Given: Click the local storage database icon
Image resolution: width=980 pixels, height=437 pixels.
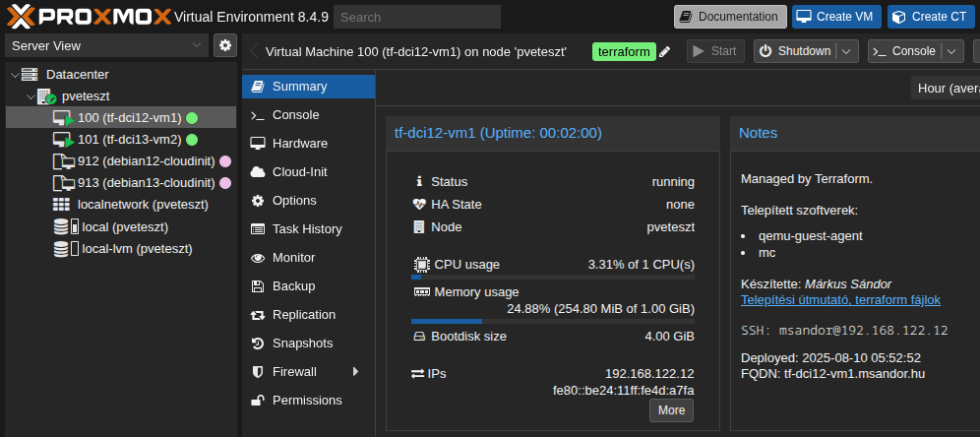Looking at the screenshot, I should [61, 227].
